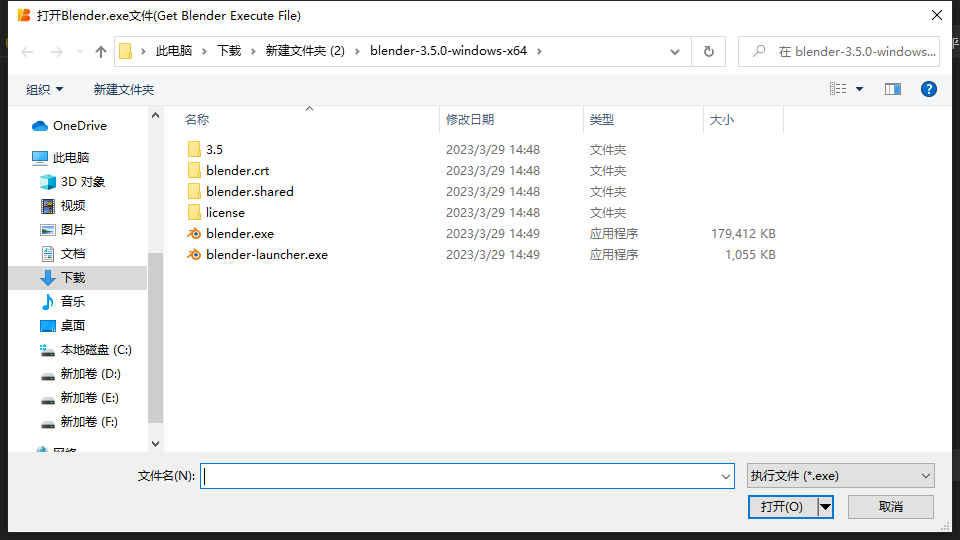Select 本地磁盘 (C:) in sidebar

(95, 350)
